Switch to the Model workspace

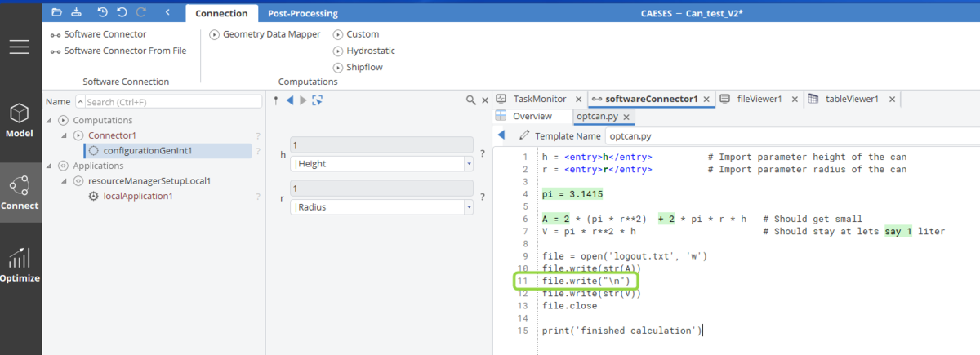point(20,121)
